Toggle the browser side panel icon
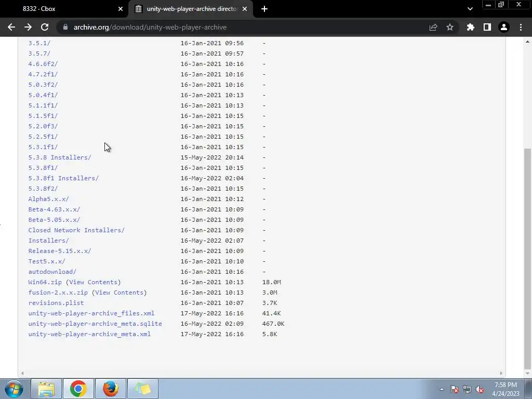 [487, 27]
